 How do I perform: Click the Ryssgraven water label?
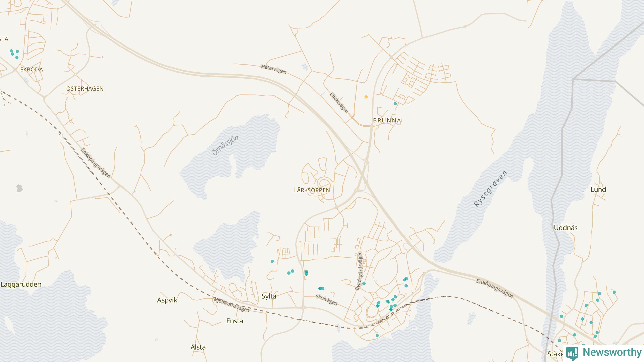490,189
